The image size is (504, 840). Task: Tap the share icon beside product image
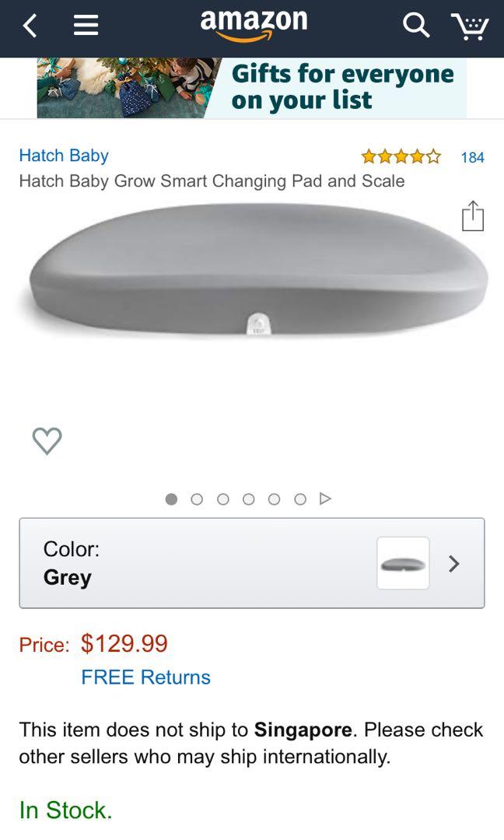coord(472,216)
